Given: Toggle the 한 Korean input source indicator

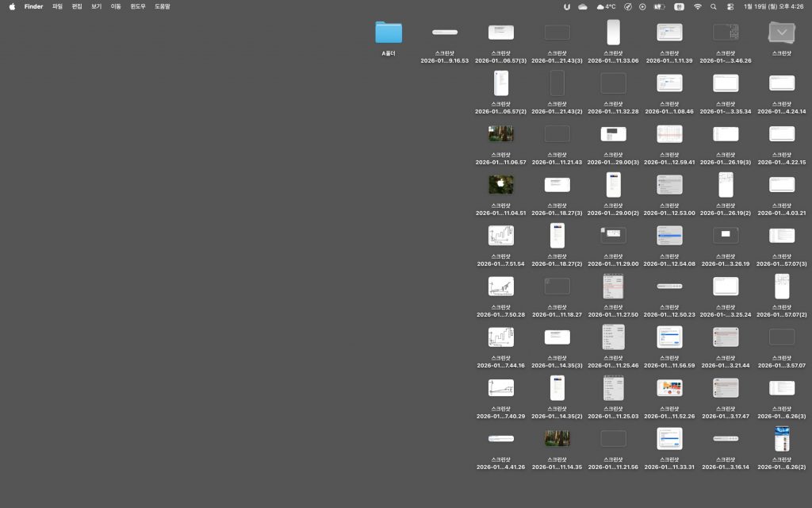Looking at the screenshot, I should pos(680,6).
